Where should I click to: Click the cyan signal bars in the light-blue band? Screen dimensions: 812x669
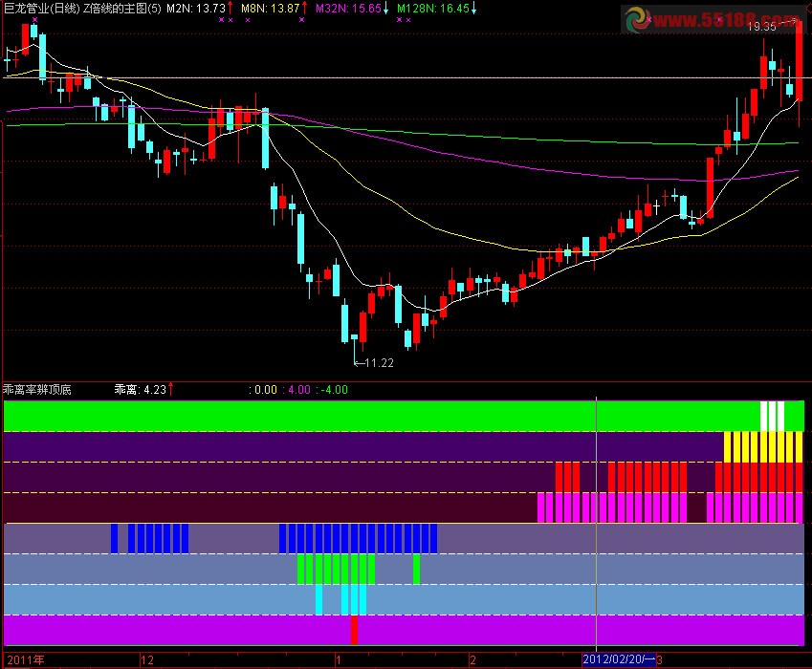click(x=340, y=599)
